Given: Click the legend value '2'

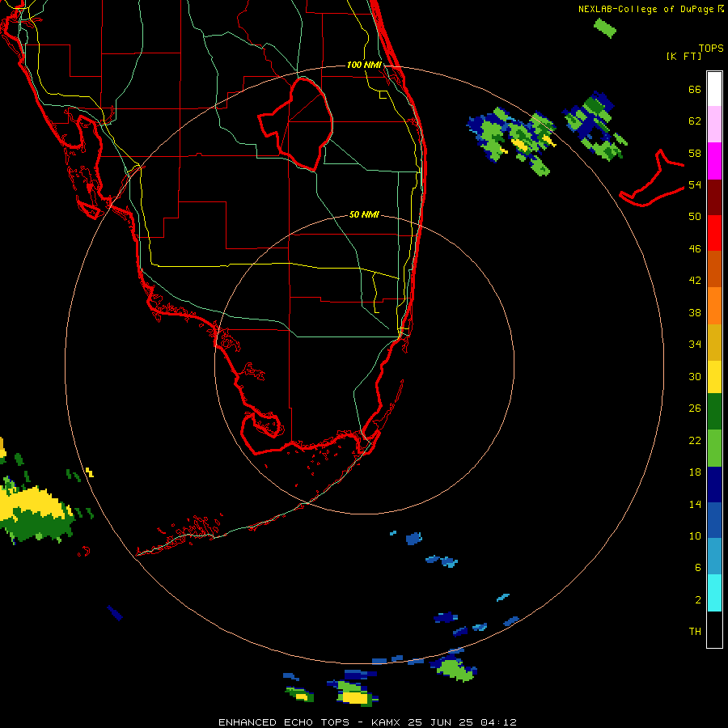Looking at the screenshot, I should pos(698,600).
